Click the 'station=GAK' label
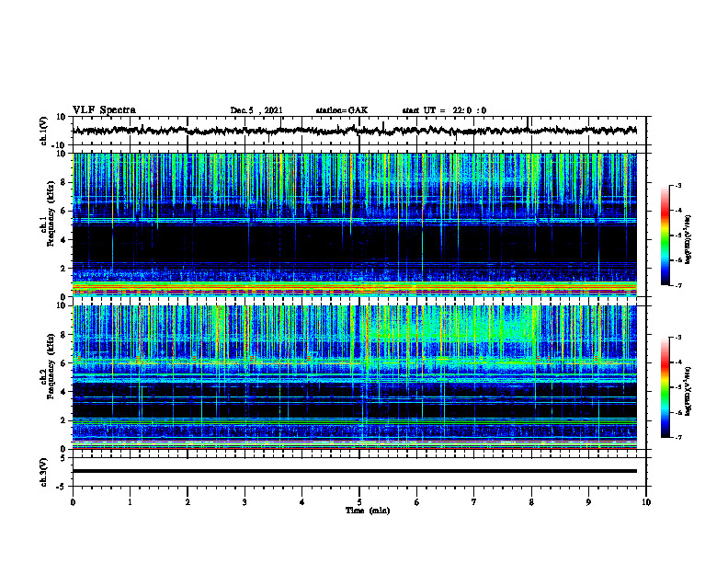The width and height of the screenshot is (728, 563). [x=342, y=110]
